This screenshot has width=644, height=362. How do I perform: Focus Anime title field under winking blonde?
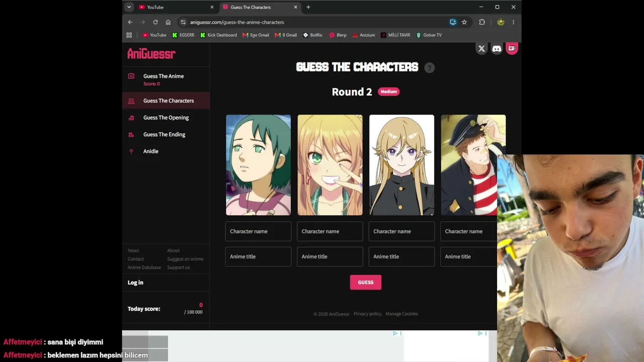(330, 256)
